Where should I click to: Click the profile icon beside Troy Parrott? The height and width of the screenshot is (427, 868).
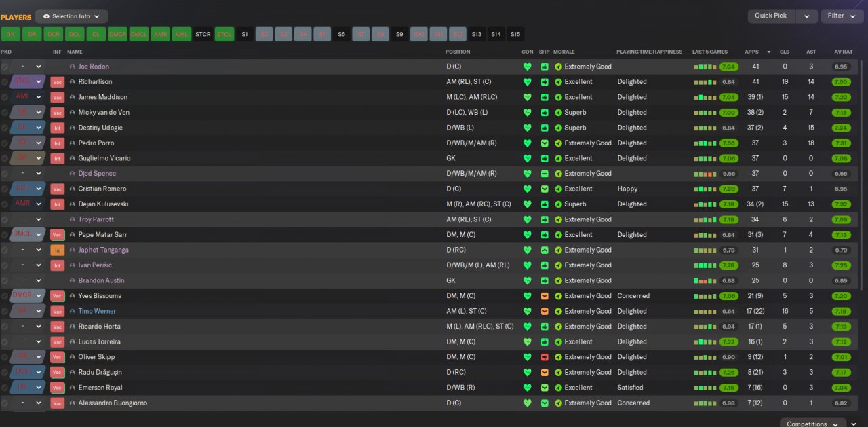click(73, 219)
